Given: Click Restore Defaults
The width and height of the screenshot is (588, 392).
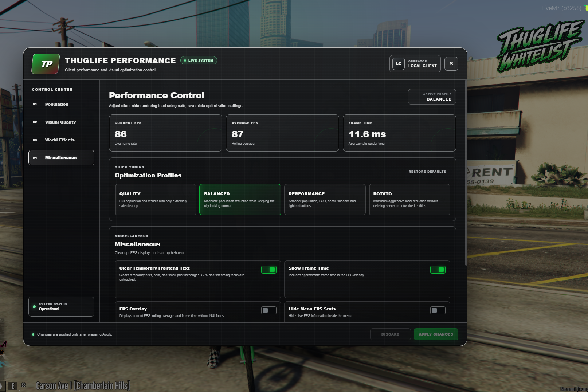Looking at the screenshot, I should [x=427, y=172].
